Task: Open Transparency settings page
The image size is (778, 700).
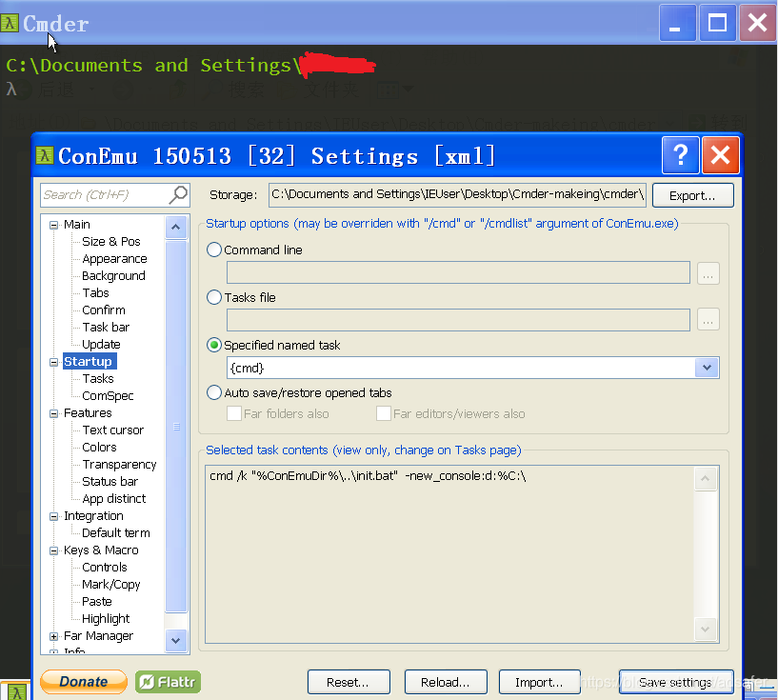Action: (119, 465)
